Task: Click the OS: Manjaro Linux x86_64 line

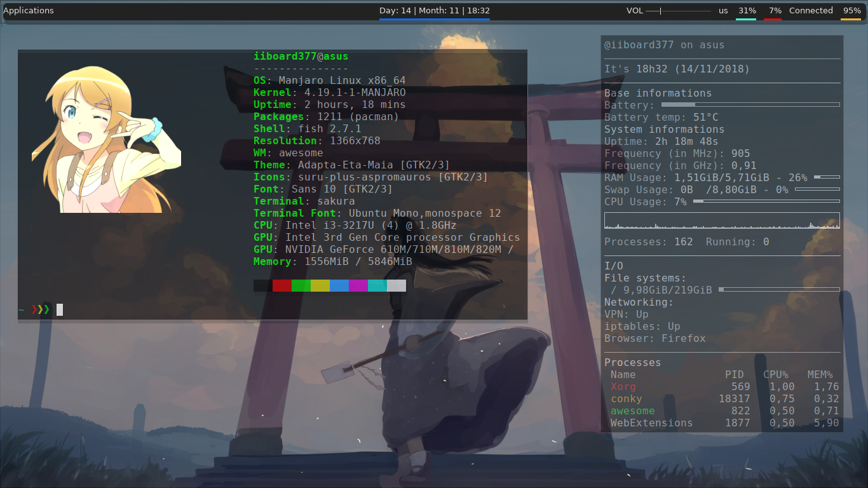Action: click(330, 81)
